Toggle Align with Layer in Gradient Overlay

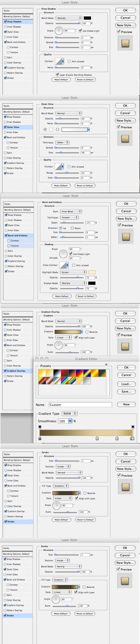click(76, 338)
